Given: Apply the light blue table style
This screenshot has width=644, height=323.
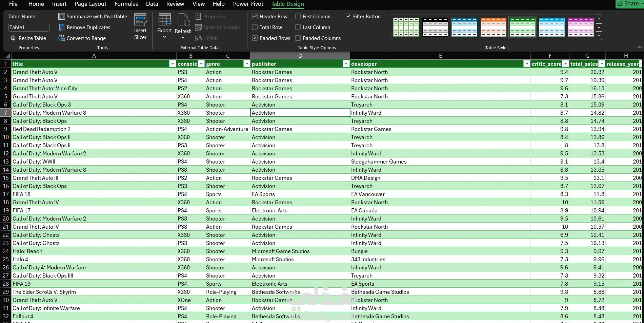Looking at the screenshot, I should pos(552,27).
